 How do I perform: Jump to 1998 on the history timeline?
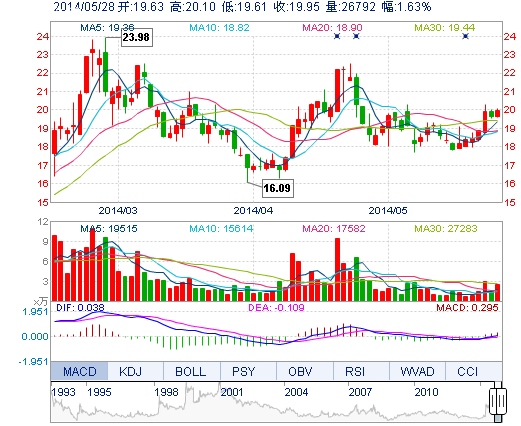[166, 392]
